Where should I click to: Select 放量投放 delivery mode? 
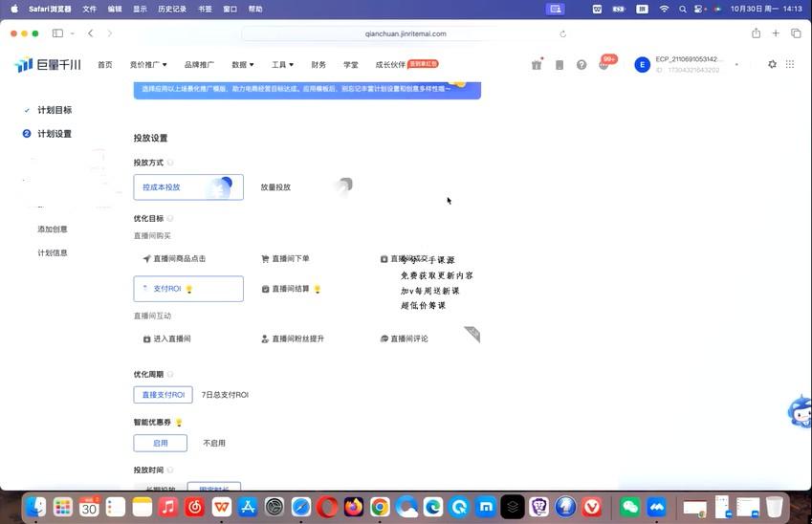pyautogui.click(x=275, y=187)
